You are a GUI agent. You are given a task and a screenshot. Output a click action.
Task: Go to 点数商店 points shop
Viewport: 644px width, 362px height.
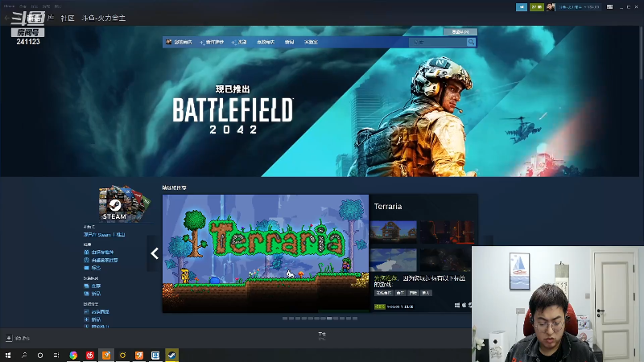(266, 43)
